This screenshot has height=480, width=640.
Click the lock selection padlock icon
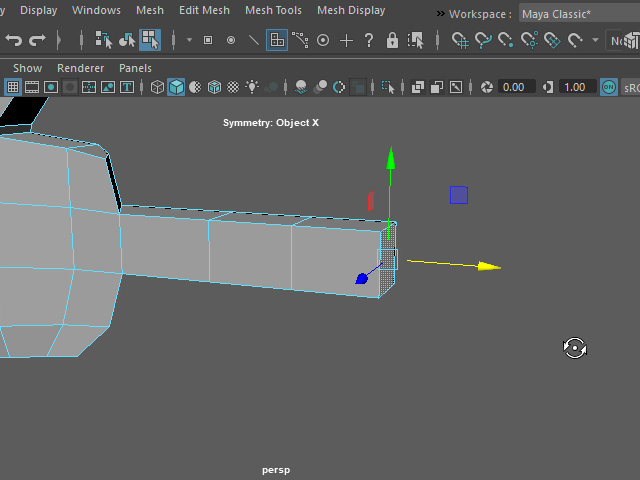point(392,40)
